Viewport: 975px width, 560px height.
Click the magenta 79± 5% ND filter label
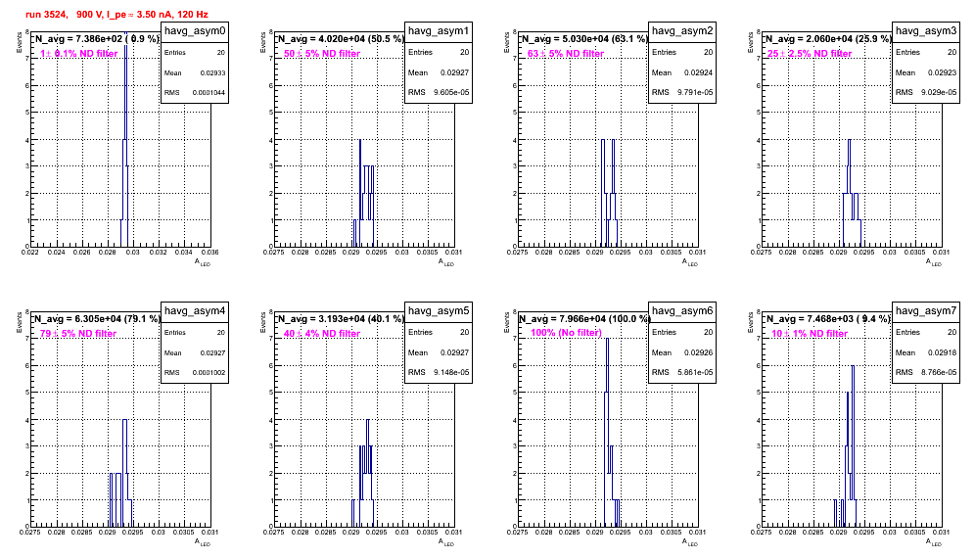(x=78, y=334)
